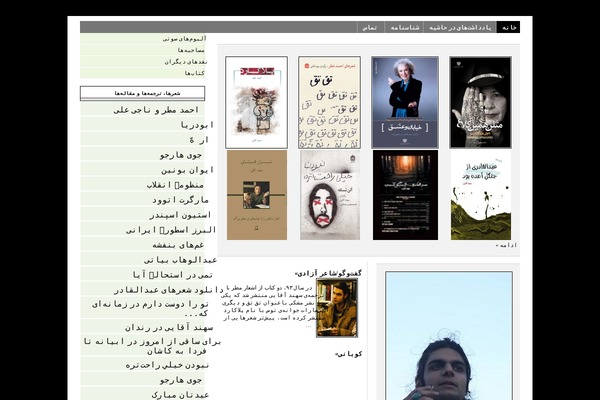Open the ابودریا sidebar link
The image size is (600, 400).
(x=197, y=125)
